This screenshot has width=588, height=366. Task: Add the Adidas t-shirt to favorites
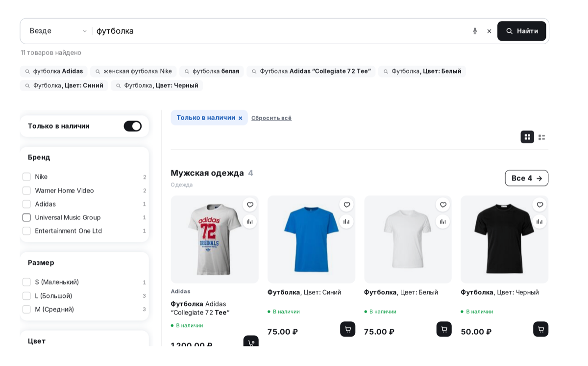tap(250, 205)
